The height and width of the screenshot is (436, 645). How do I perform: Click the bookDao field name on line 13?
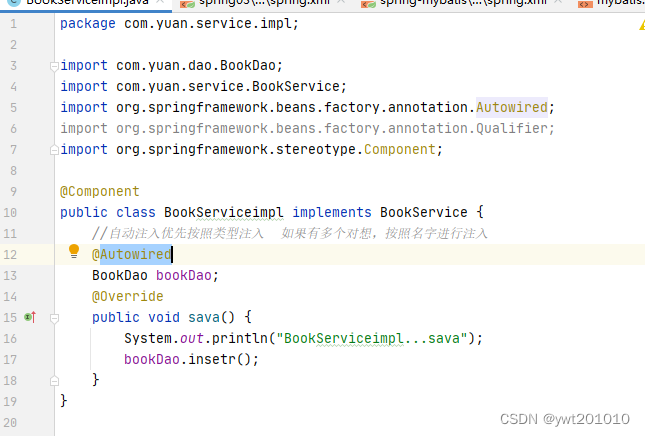click(183, 275)
